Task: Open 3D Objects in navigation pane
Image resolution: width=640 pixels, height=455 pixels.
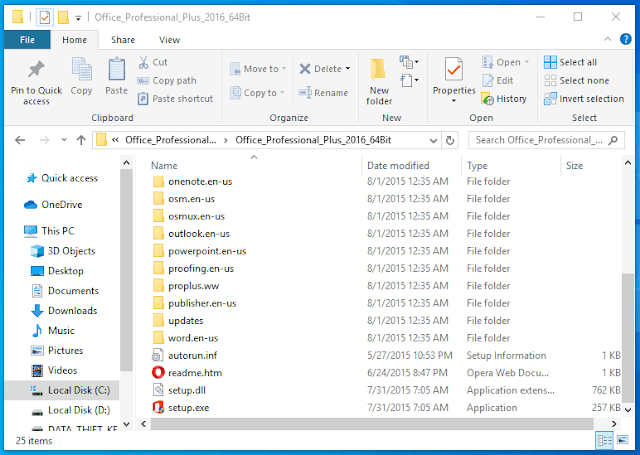Action: point(63,251)
